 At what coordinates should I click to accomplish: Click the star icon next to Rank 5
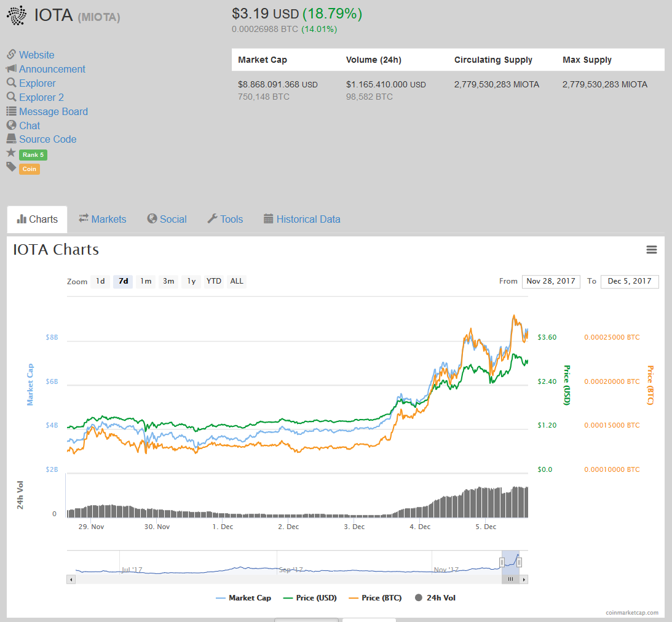(11, 153)
